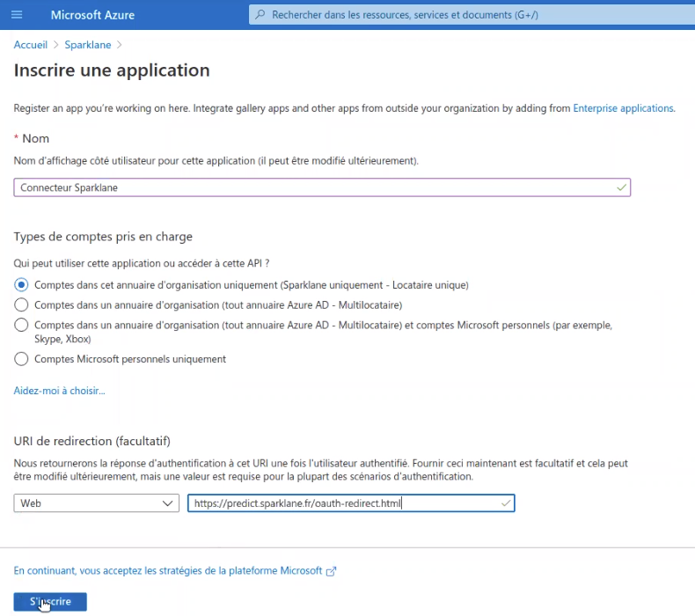The width and height of the screenshot is (695, 616).
Task: Select Multilocataire and personal Microsoft accounts option
Action: click(21, 325)
